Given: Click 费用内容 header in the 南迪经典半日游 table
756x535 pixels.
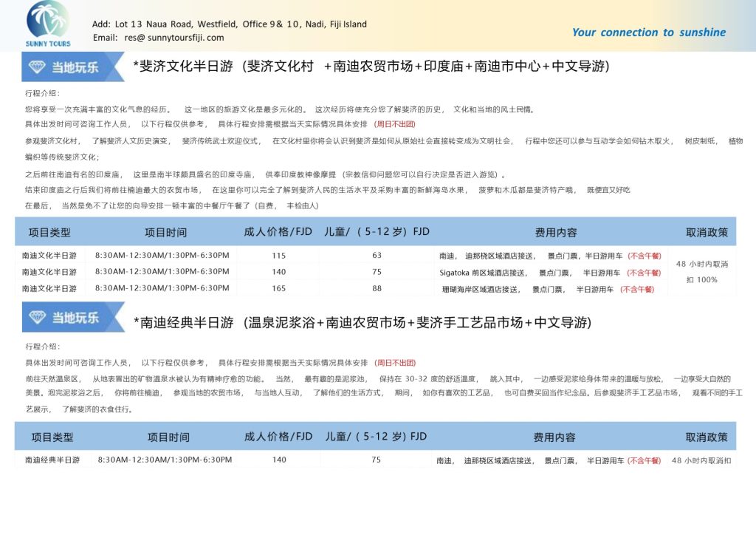Looking at the screenshot, I should [554, 437].
